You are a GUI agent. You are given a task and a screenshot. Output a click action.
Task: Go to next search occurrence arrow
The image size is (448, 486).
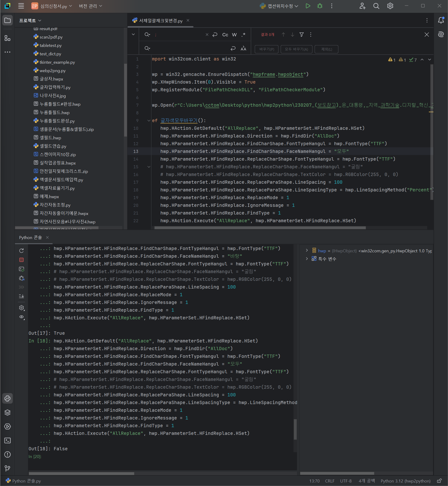click(292, 35)
